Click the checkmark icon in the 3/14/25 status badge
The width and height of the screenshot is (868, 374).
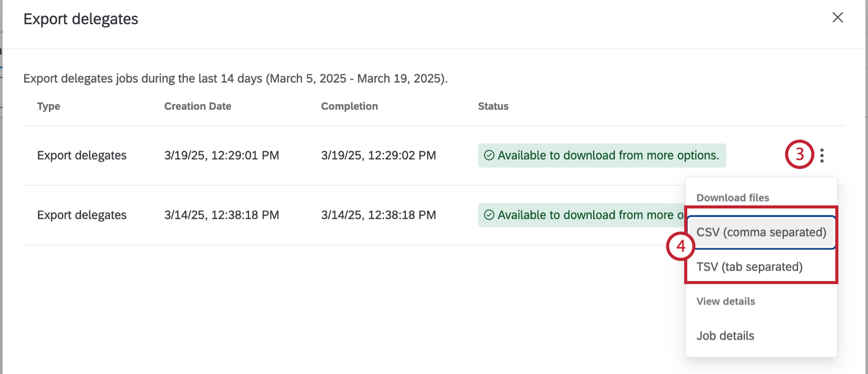click(x=489, y=215)
